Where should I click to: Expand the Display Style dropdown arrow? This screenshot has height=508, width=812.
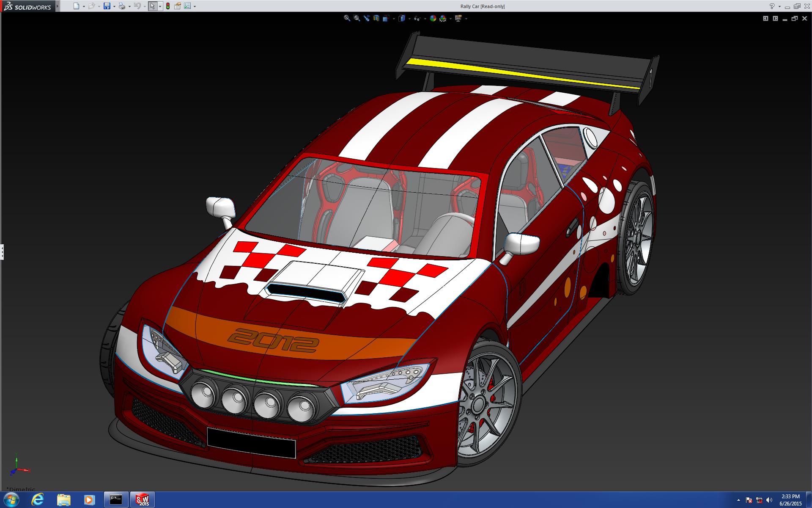pos(409,19)
